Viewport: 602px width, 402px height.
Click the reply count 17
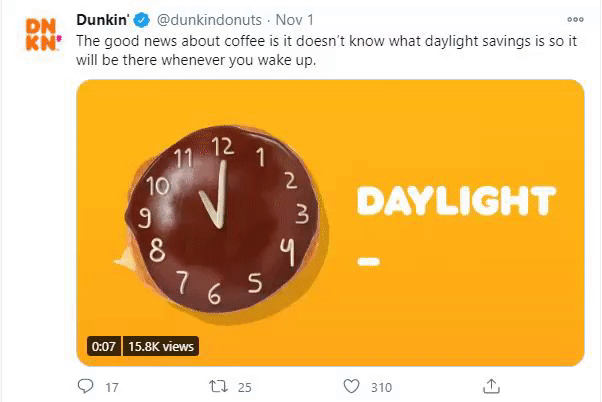pos(112,387)
